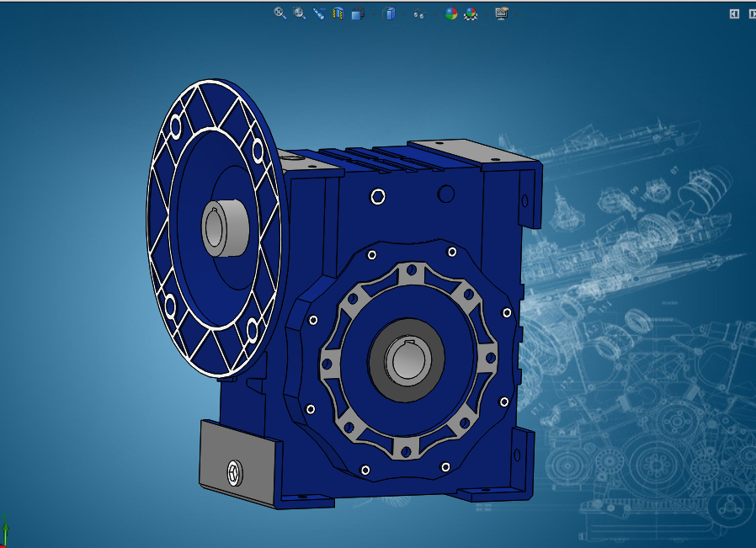Click the right-arrow panel expand button
The image size is (756, 548).
752,14
